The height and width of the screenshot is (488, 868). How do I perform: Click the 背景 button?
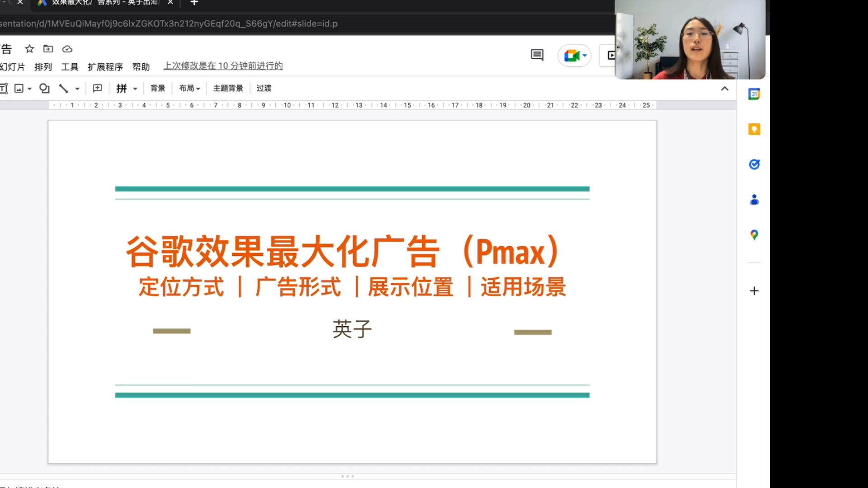point(158,88)
